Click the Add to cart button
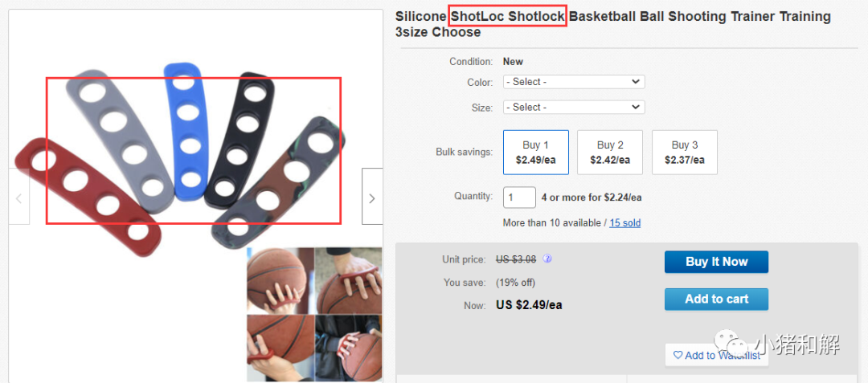The height and width of the screenshot is (383, 868). click(716, 299)
